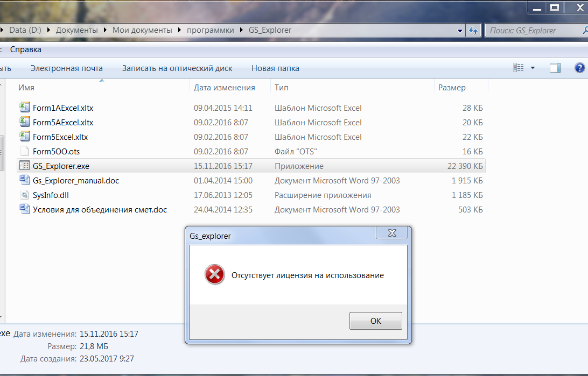This screenshot has height=376, width=588.
Task: Close the Gs_explorer dialog with X
Action: (392, 233)
